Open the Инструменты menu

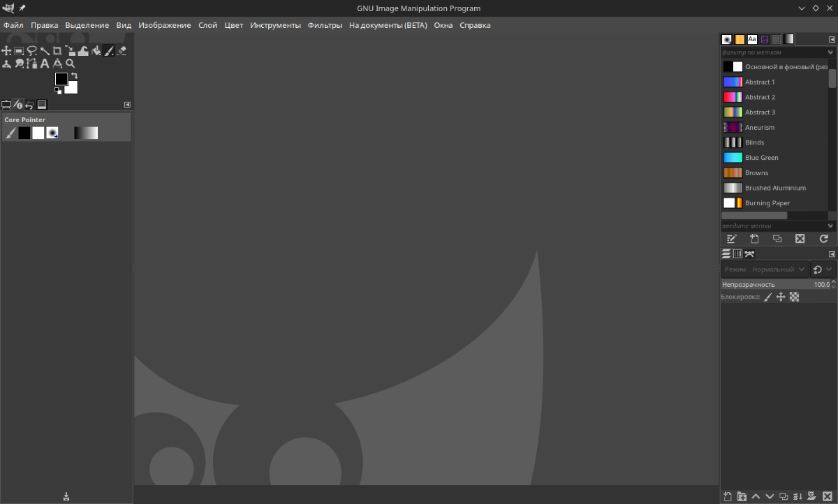[276, 25]
